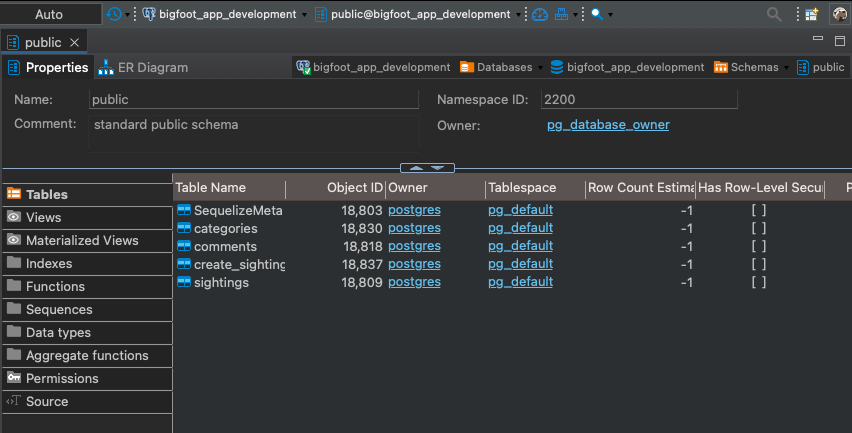This screenshot has height=433, width=852.
Task: Click the blue magnifier search tool icon
Action: (596, 14)
